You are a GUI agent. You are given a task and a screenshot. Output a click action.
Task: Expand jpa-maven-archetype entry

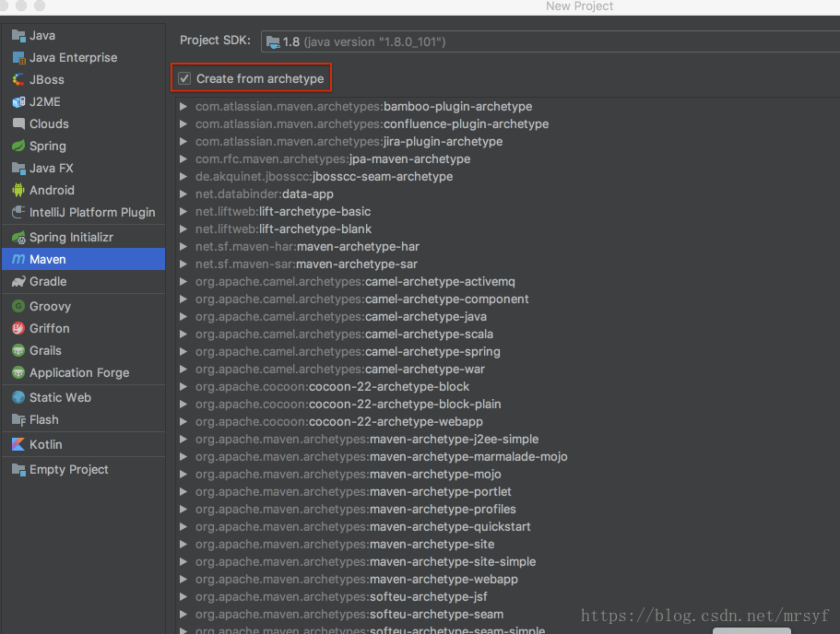pyautogui.click(x=183, y=159)
